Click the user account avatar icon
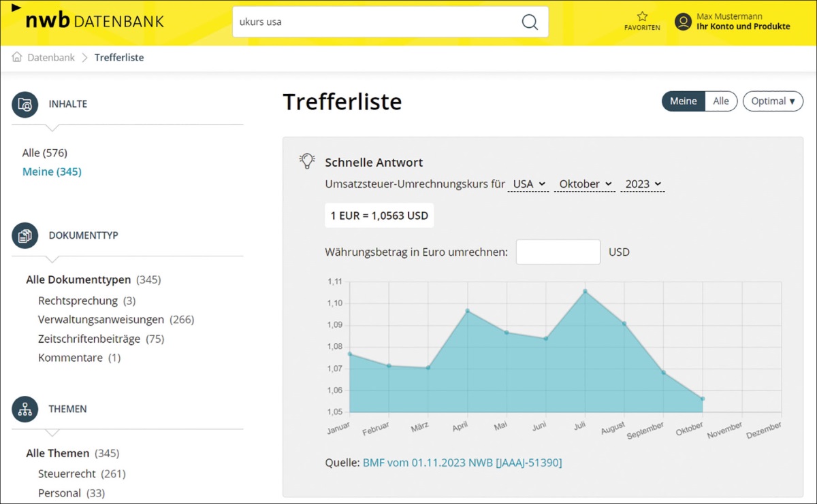The height and width of the screenshot is (504, 817). point(683,22)
